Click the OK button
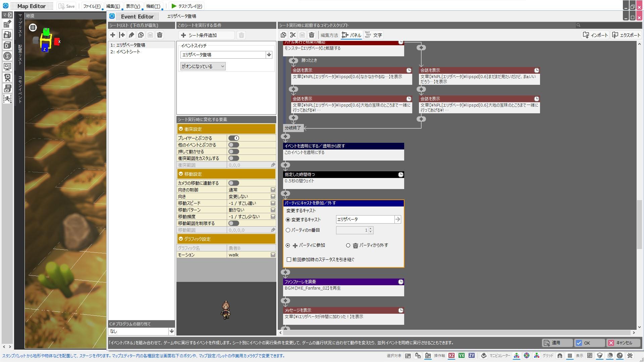 589,343
